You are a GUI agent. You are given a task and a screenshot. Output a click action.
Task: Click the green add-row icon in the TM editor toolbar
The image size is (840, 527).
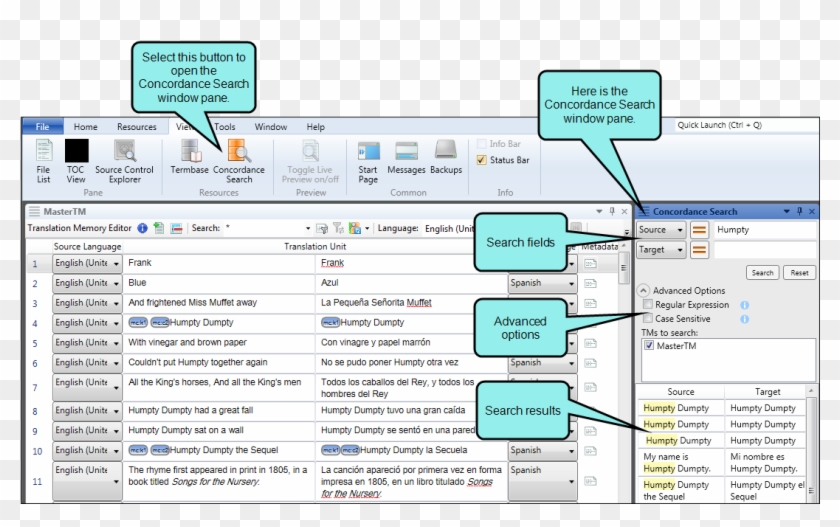click(159, 228)
